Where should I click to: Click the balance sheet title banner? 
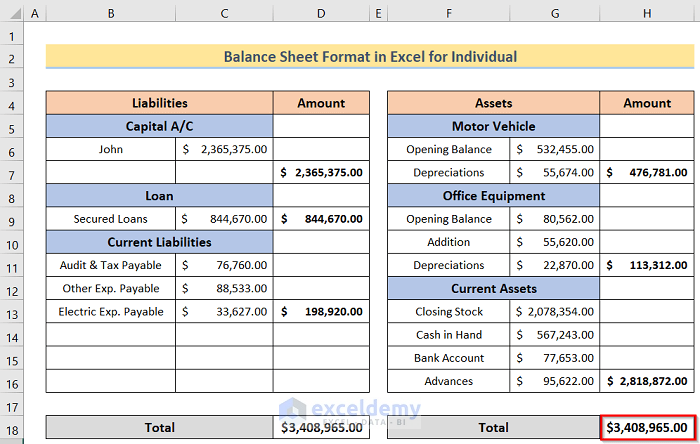[370, 57]
